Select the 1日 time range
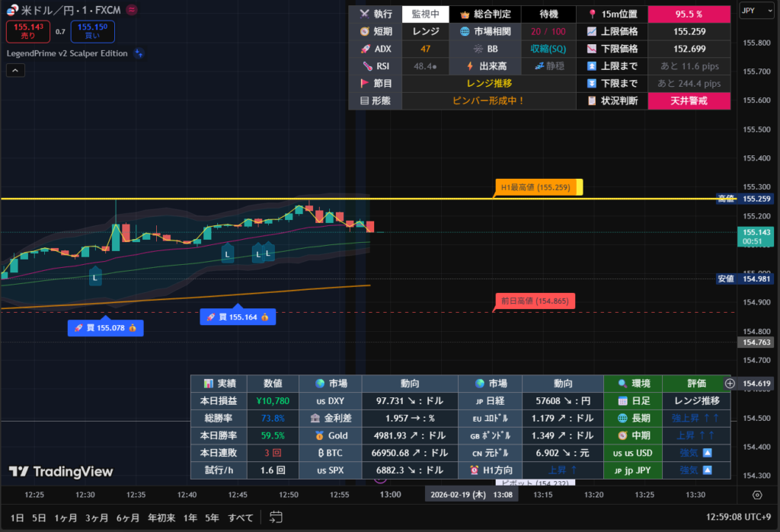Screen dimensions: 780x532 click(x=18, y=518)
